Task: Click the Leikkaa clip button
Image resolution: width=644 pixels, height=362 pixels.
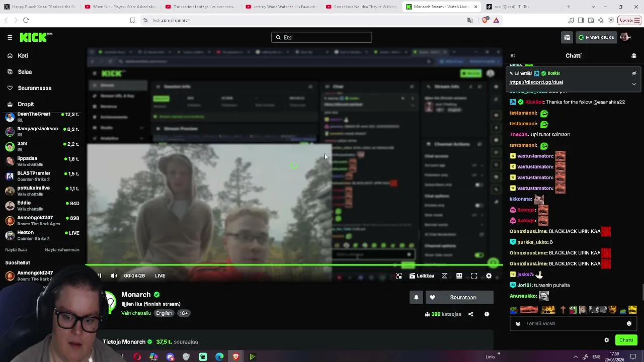Action: pyautogui.click(x=422, y=276)
